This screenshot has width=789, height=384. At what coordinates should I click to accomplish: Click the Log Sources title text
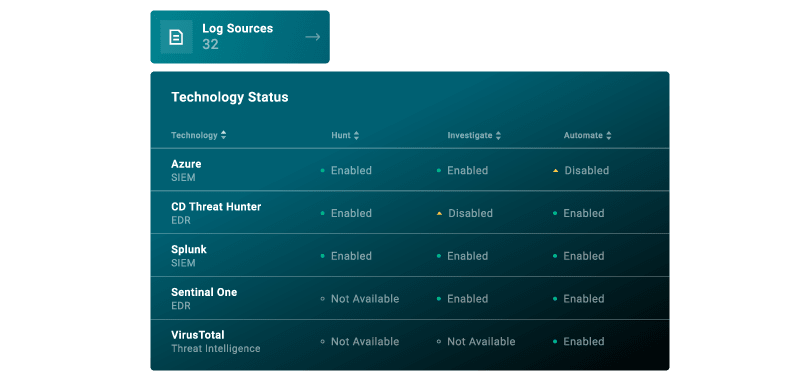click(238, 29)
